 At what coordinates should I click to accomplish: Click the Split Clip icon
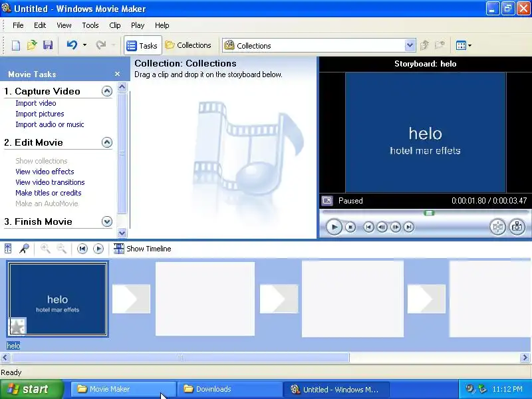pyautogui.click(x=497, y=227)
